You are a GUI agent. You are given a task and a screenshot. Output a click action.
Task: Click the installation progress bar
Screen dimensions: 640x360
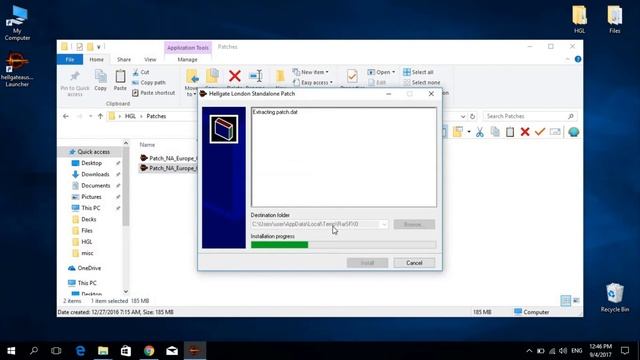tap(343, 244)
